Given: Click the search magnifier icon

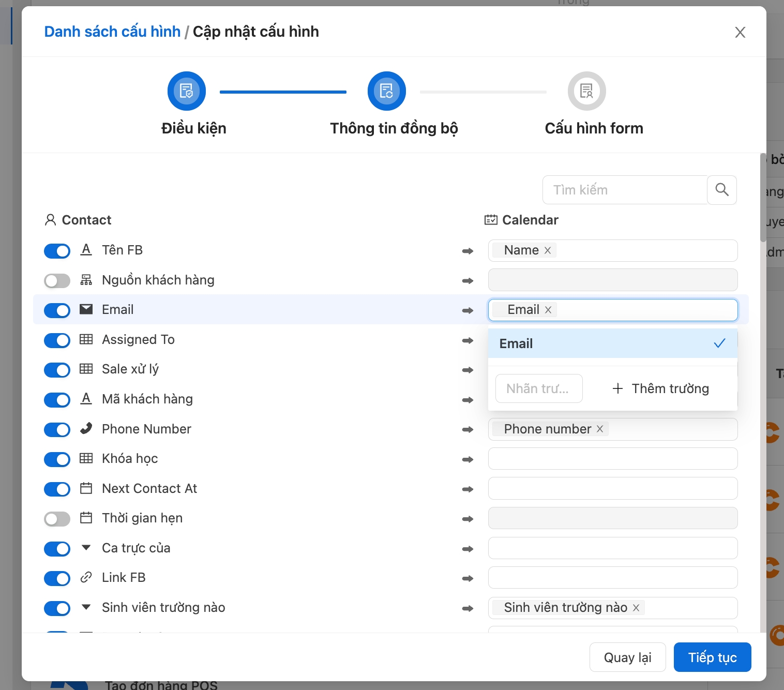Looking at the screenshot, I should pos(722,190).
